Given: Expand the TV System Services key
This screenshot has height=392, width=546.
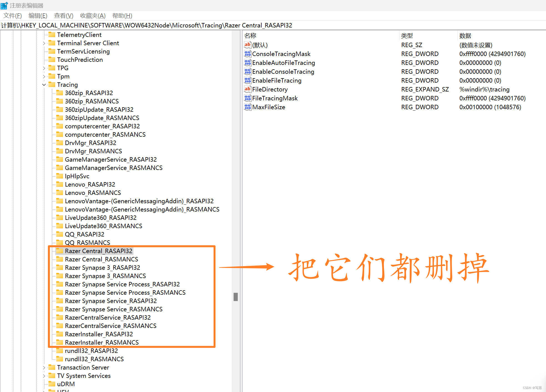Looking at the screenshot, I should coord(44,376).
